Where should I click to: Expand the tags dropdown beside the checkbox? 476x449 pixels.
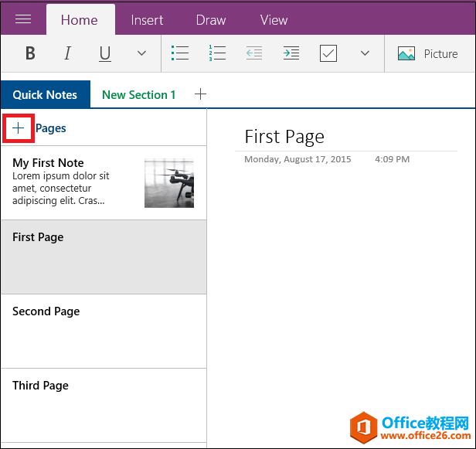365,54
